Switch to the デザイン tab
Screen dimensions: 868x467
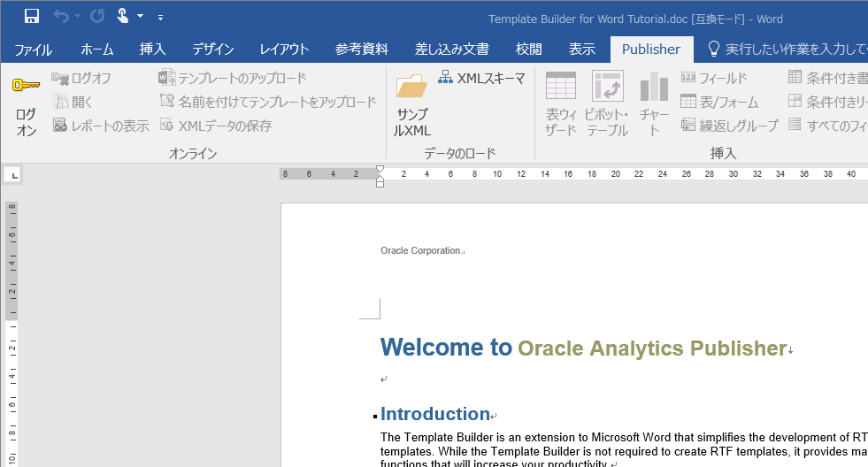(x=213, y=50)
